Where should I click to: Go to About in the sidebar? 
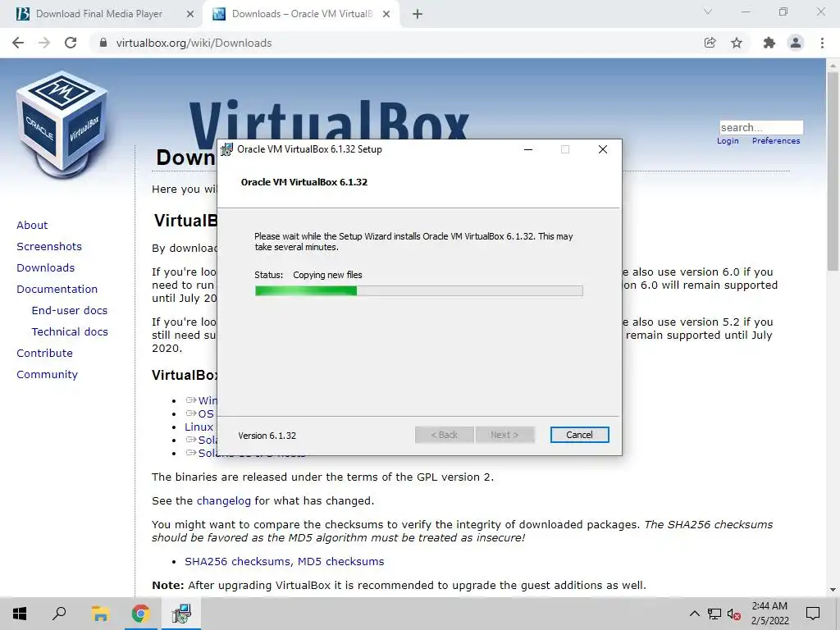[32, 225]
